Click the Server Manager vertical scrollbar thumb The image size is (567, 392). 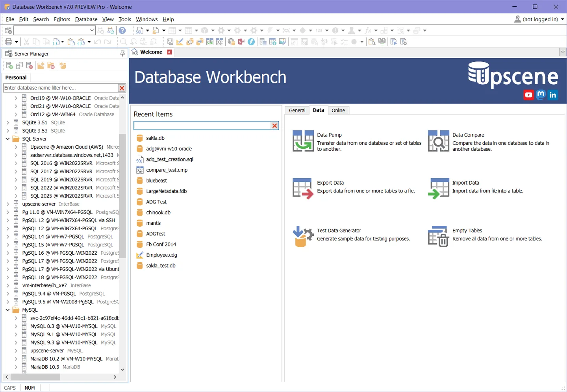(x=122, y=197)
